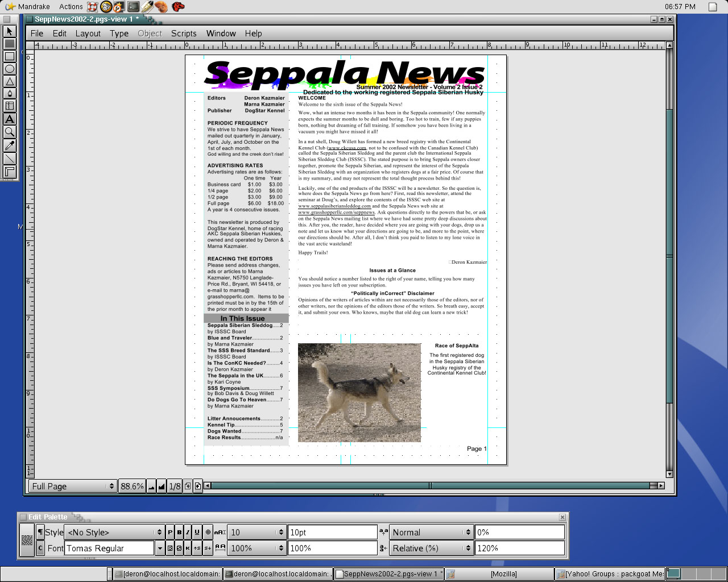This screenshot has height=582, width=728.
Task: Open the Full Page view dropdown
Action: coord(72,486)
